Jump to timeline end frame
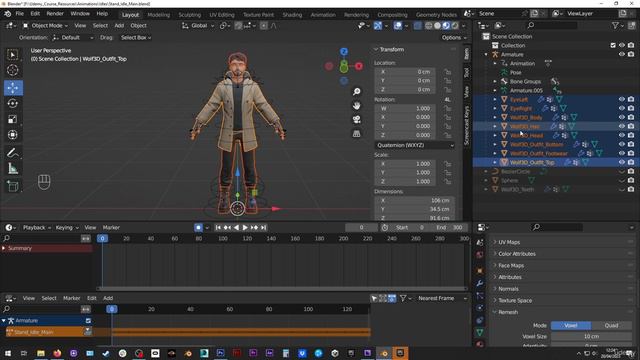Viewport: 640px width, 360px height. click(264, 227)
